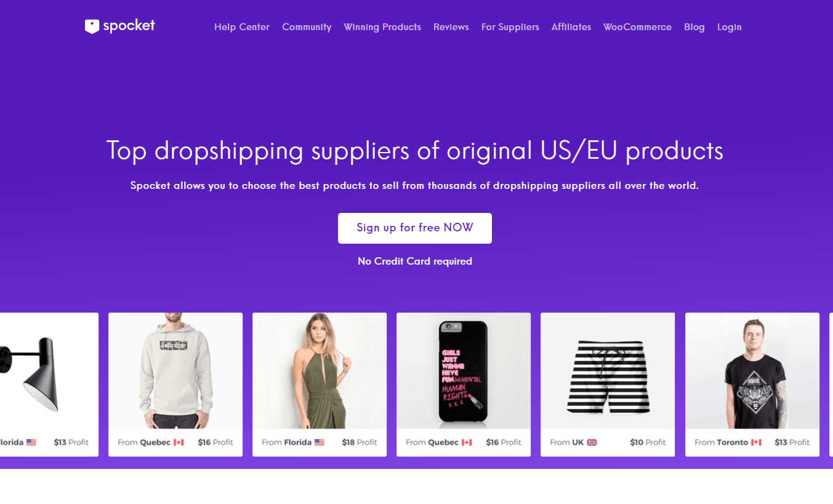Click the UK flag icon
Screen dimensions: 833x504
pos(592,442)
